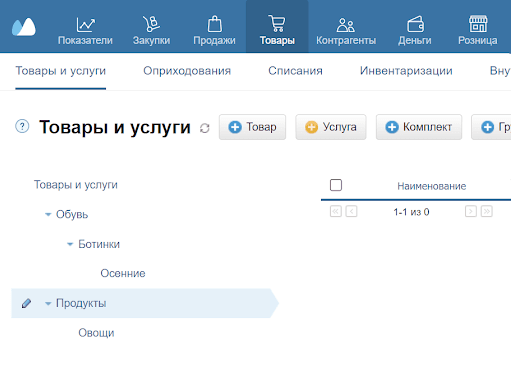Open the Продажи section

coord(214,31)
